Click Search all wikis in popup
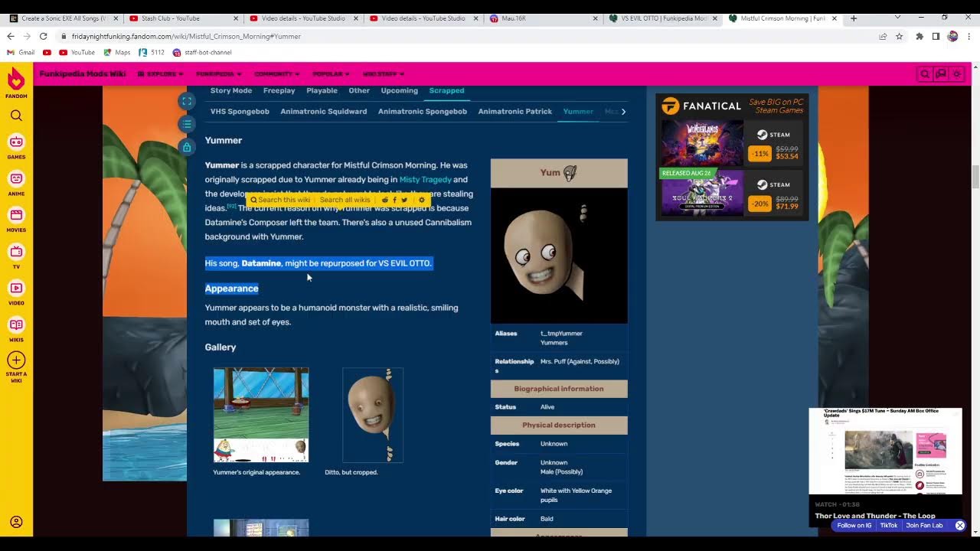980x551 pixels. pyautogui.click(x=345, y=200)
